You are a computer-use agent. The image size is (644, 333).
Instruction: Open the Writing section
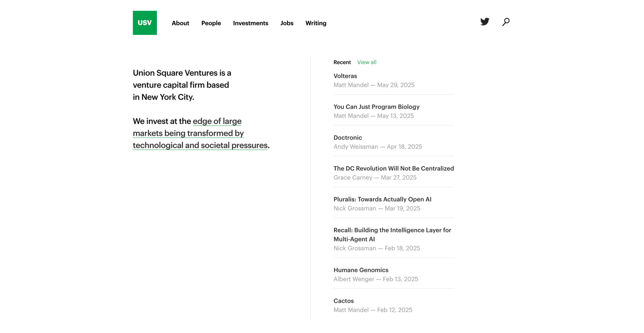[316, 23]
